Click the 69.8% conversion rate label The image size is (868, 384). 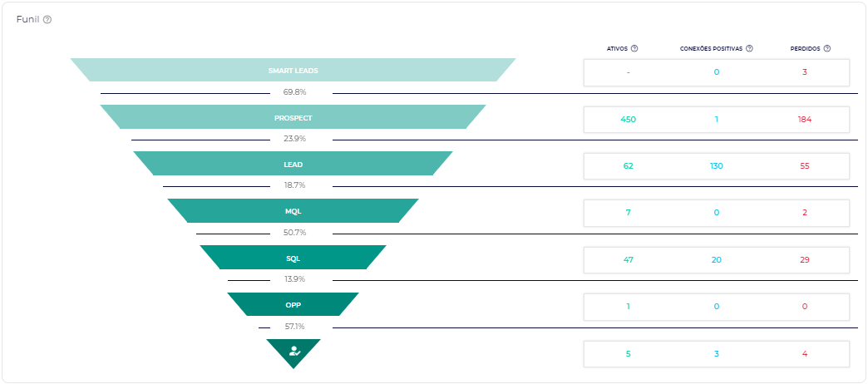pos(294,92)
